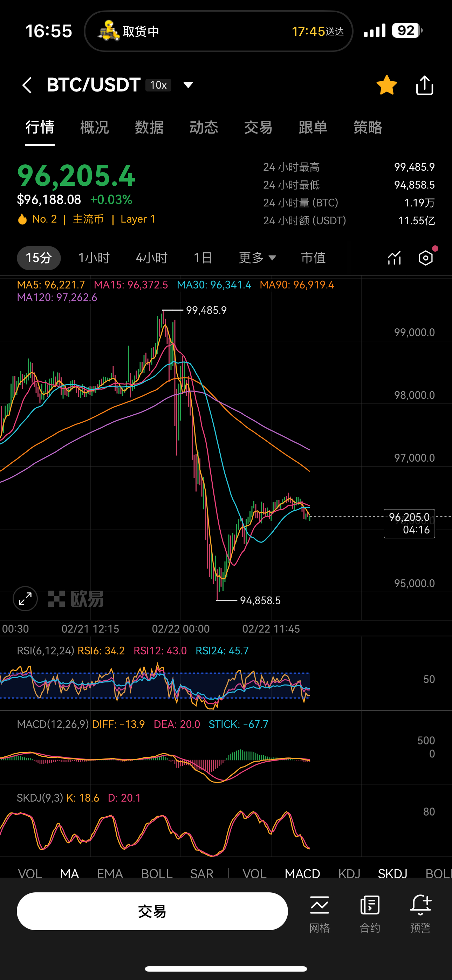
Task: Open the chart indicators icon
Action: point(394,258)
